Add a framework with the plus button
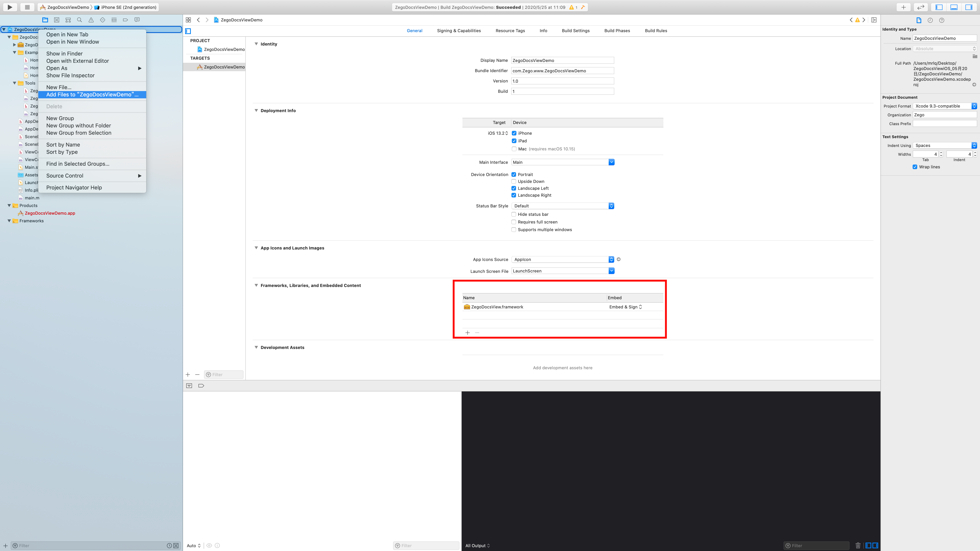 click(x=468, y=333)
